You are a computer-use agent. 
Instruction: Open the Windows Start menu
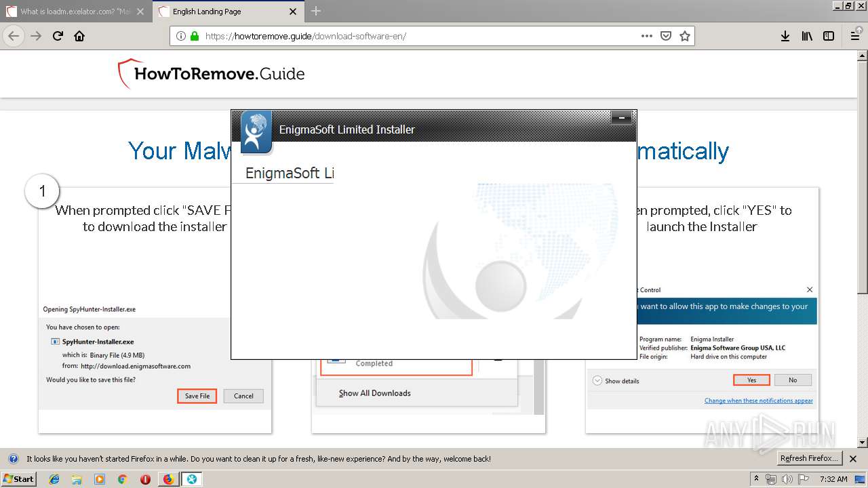pos(18,479)
